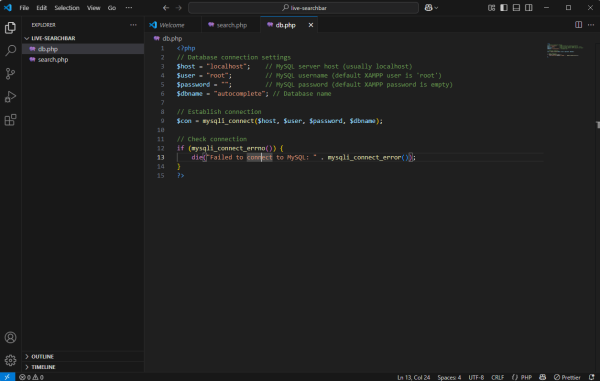
Task: Open the Selection menu
Action: click(67, 8)
